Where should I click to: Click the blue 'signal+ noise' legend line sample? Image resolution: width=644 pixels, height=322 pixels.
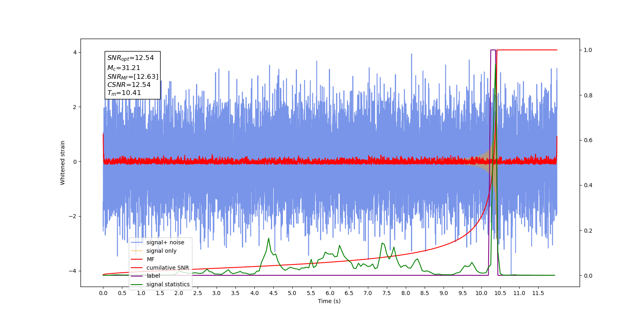137,242
